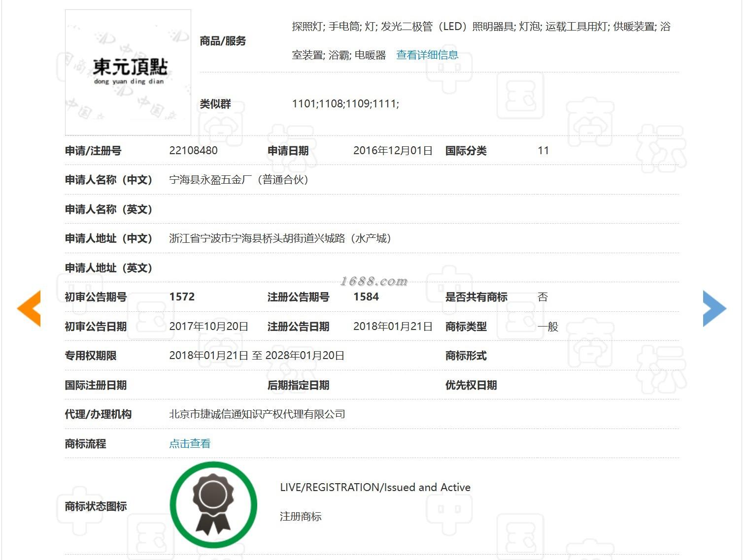Click the 商标类型 label
This screenshot has width=747, height=560.
pyautogui.click(x=466, y=327)
